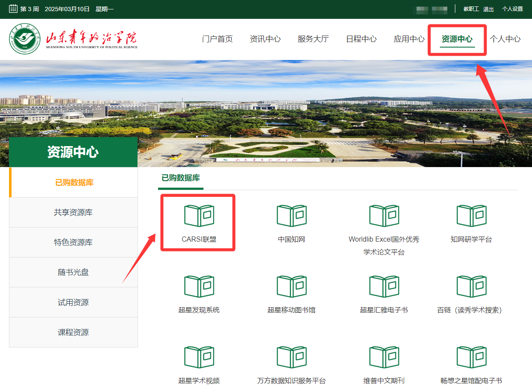This screenshot has height=392, width=532.
Task: Switch to 应用中心 in navigation bar
Action: [409, 39]
